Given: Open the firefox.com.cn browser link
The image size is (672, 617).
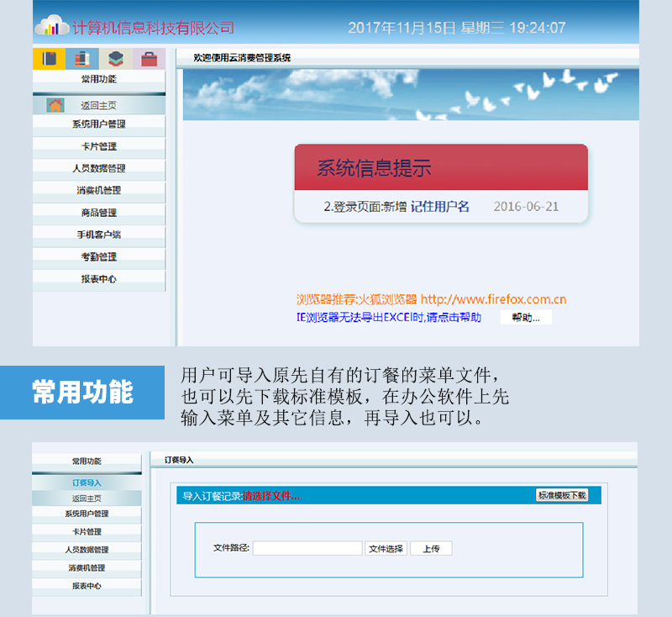Looking at the screenshot, I should pyautogui.click(x=493, y=299).
